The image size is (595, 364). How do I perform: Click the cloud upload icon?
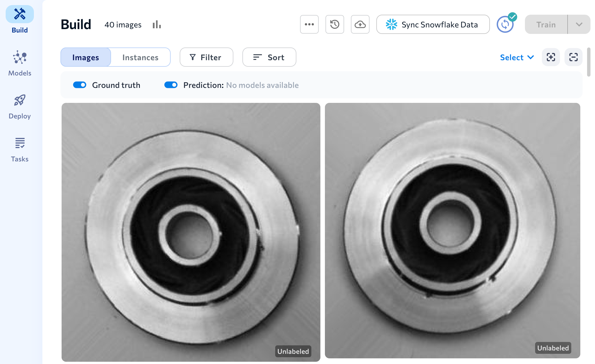tap(360, 24)
